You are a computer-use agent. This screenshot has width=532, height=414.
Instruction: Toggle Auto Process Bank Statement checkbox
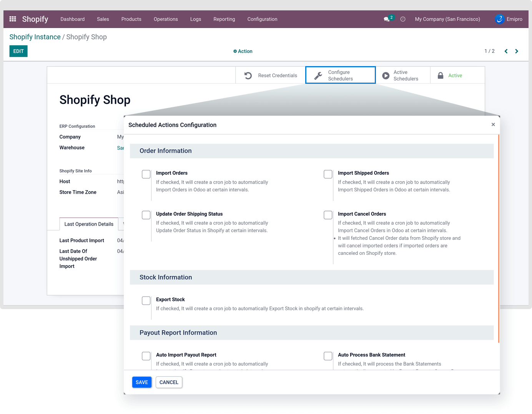[x=328, y=356]
